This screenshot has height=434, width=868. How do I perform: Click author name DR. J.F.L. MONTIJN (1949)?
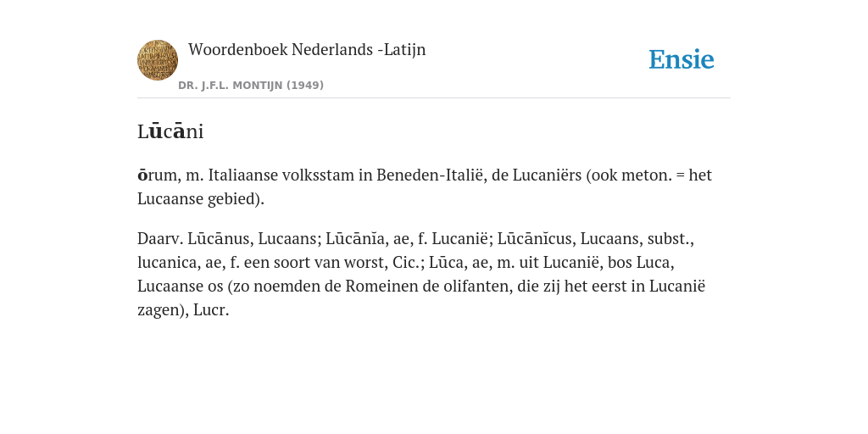[x=251, y=86]
